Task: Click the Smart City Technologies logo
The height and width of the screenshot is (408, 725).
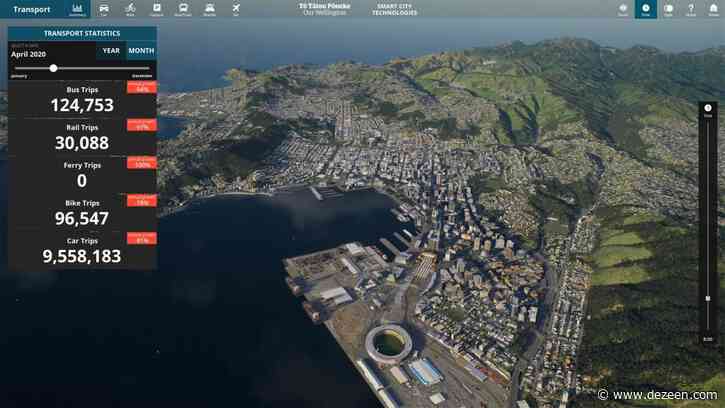Action: pos(394,9)
